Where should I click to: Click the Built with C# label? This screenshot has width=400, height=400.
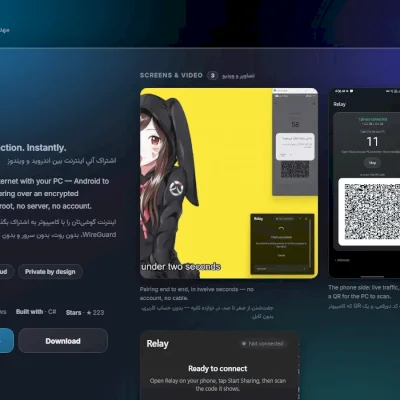click(x=36, y=312)
